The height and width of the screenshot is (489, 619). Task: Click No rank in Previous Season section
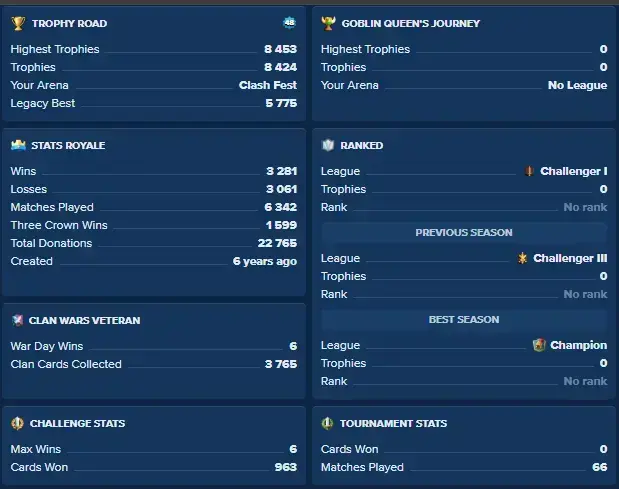pos(585,294)
